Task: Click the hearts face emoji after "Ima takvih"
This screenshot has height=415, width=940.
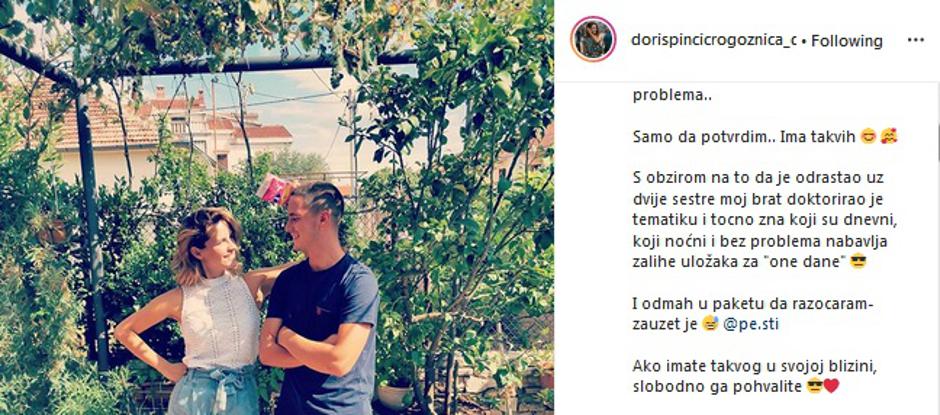Action: click(889, 137)
